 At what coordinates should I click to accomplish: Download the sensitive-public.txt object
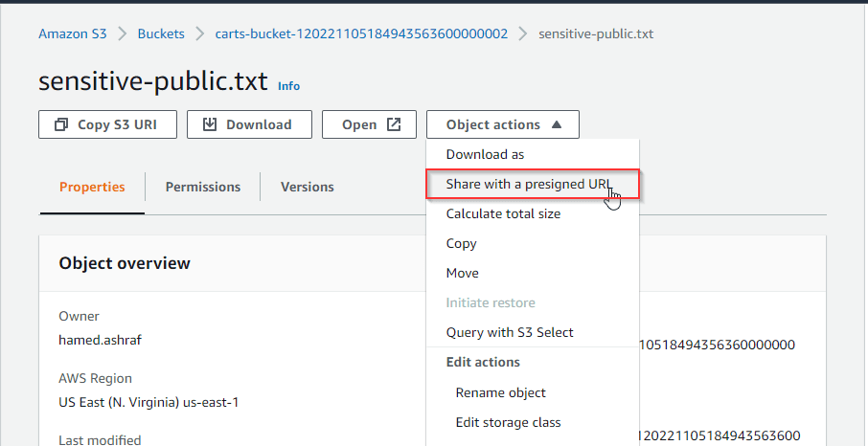[249, 124]
